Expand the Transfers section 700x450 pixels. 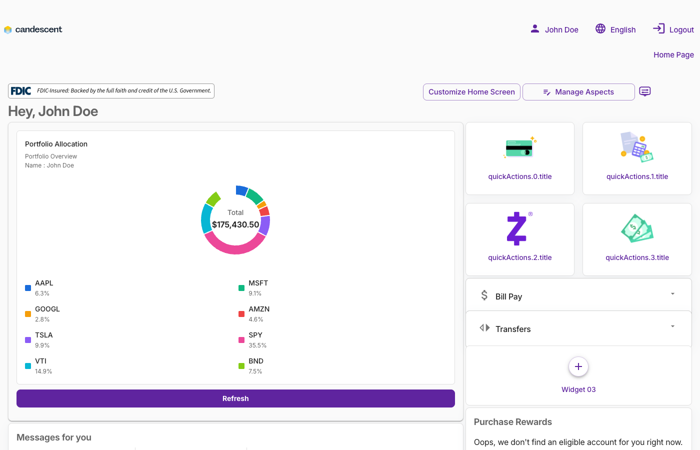click(672, 327)
